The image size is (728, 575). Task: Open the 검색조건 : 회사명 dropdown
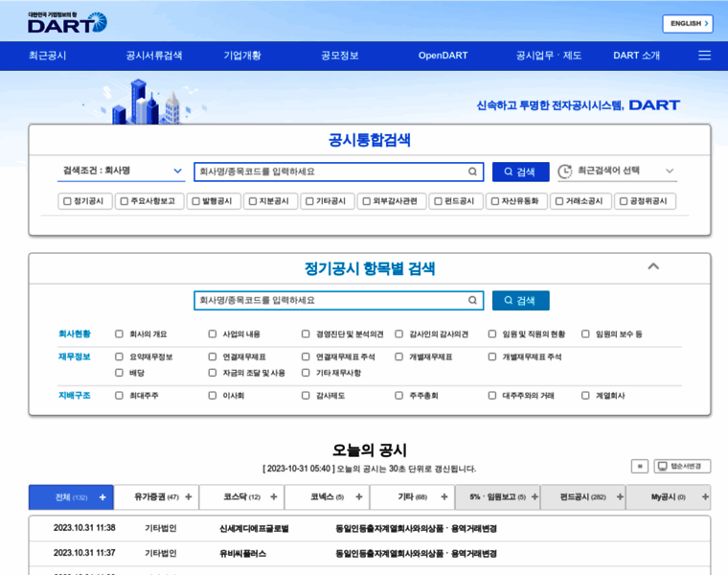point(122,171)
